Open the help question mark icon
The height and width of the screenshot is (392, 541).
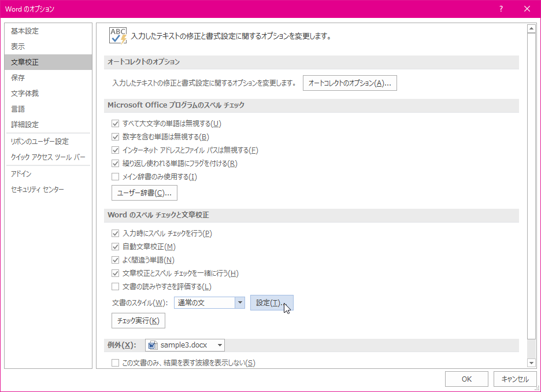click(501, 9)
